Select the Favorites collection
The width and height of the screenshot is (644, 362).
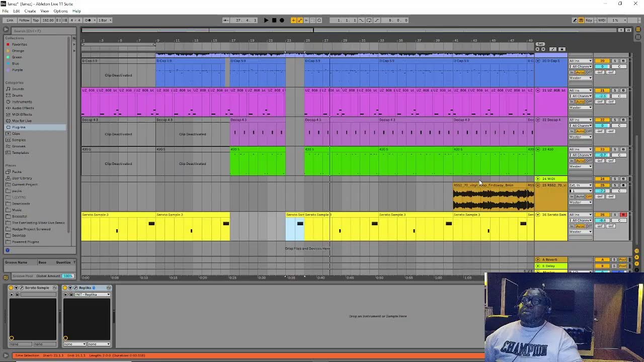[x=20, y=44]
